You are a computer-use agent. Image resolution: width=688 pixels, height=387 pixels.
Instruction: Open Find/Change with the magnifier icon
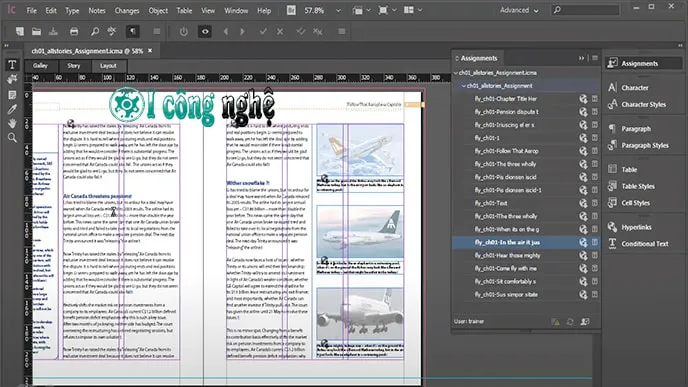95,32
